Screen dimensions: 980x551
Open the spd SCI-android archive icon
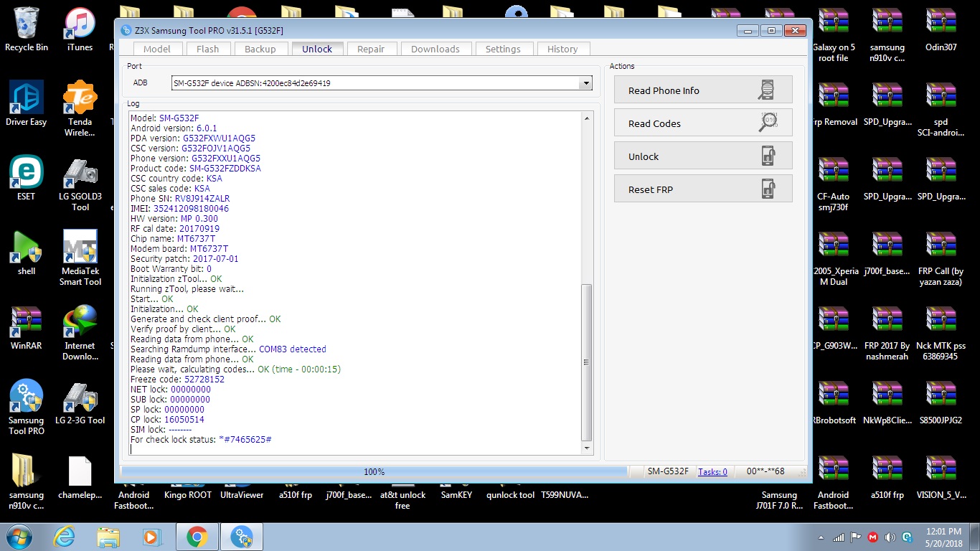(x=941, y=108)
